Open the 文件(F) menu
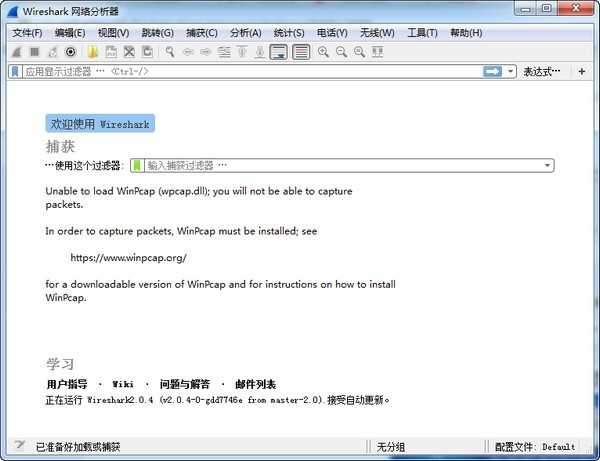Viewport: 600px width, 461px height. [27, 33]
